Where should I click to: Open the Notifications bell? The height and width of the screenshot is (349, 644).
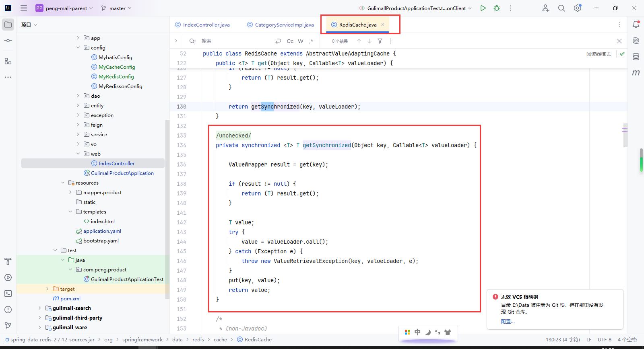pos(636,25)
